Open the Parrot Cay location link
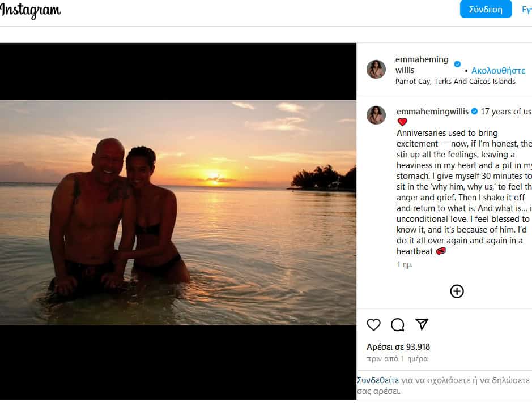Screen dimensions: 532x403 455,81
